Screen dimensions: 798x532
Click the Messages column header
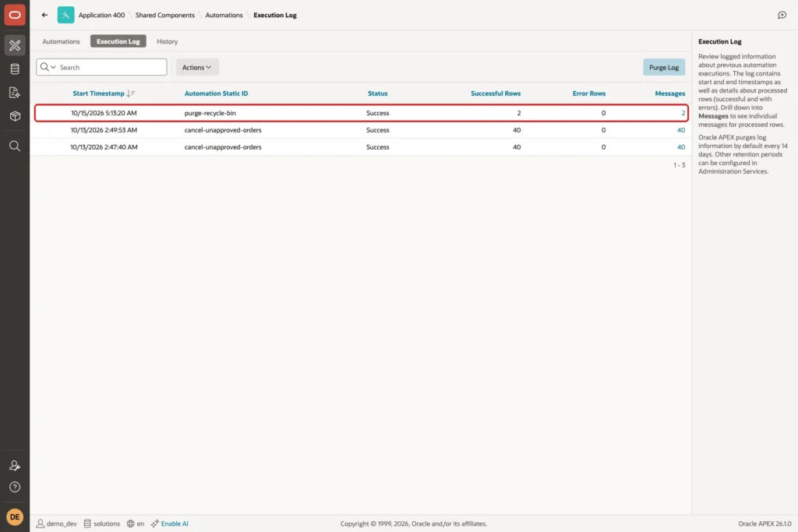[x=669, y=93]
